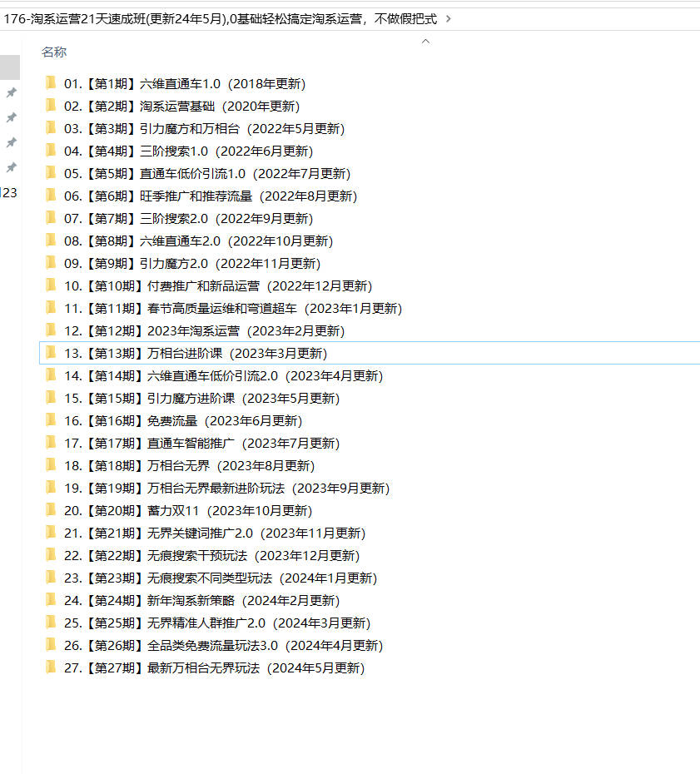
Task: Expand breadcrumb chevron after 176-淘系运营21天速成班 path
Action: pyautogui.click(x=449, y=19)
